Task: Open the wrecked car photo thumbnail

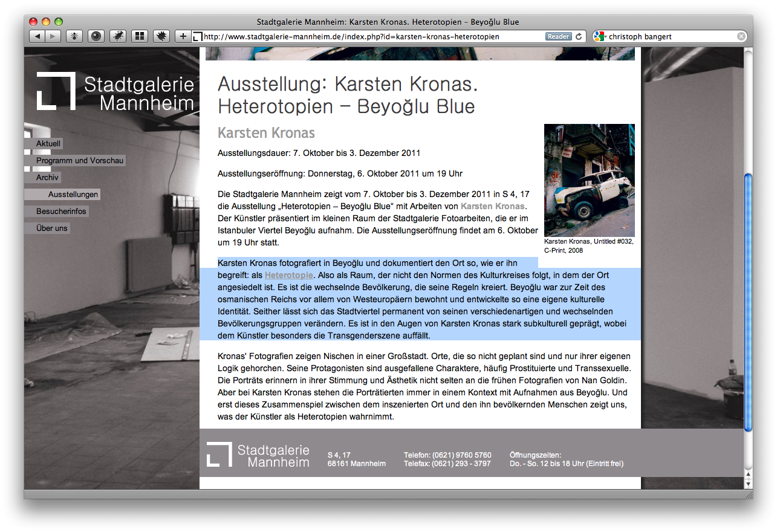Action: [590, 180]
